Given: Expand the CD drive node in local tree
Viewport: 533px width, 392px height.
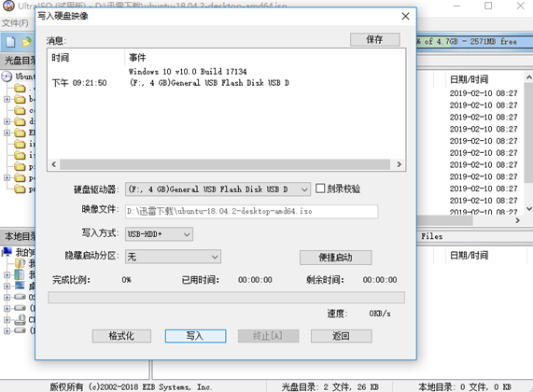Looking at the screenshot, I should (7, 319).
